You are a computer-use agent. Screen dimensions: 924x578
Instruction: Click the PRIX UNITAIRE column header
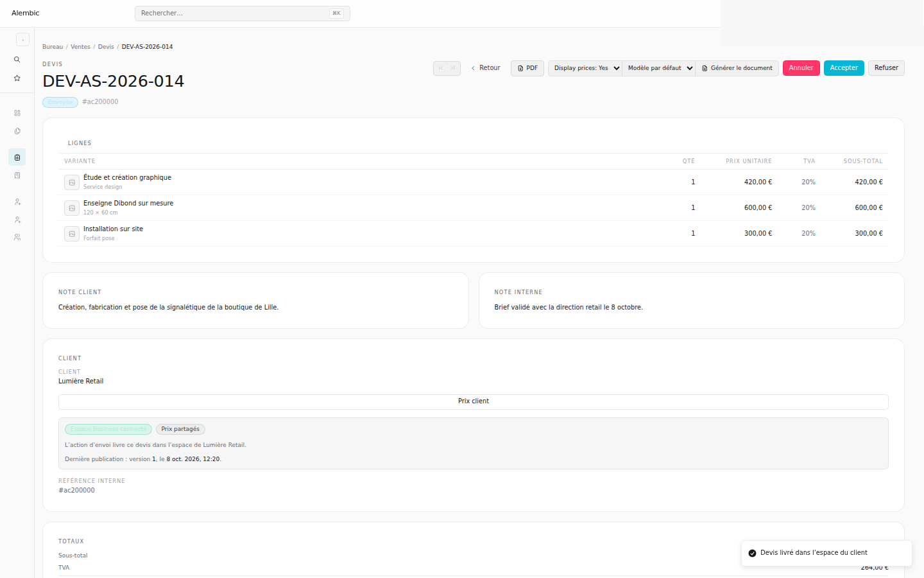click(749, 161)
